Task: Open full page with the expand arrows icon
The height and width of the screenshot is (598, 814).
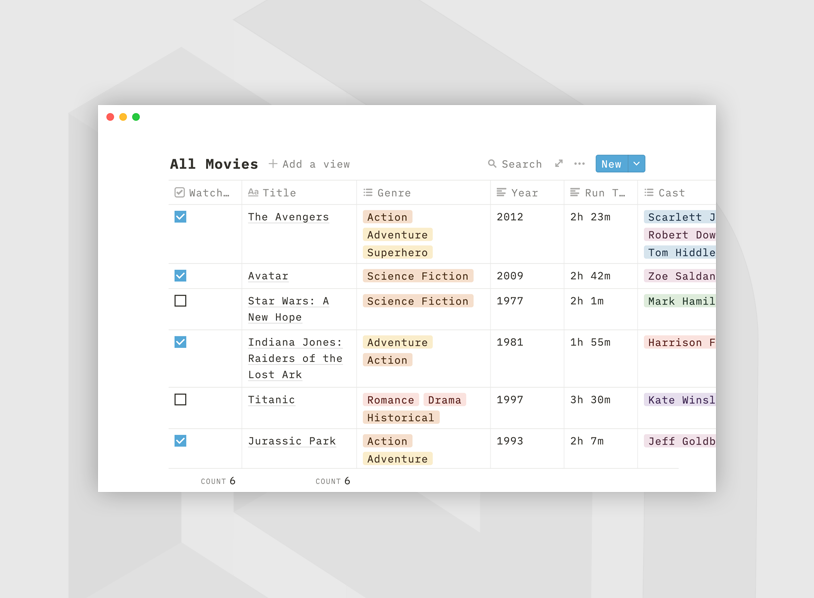Action: [x=559, y=164]
